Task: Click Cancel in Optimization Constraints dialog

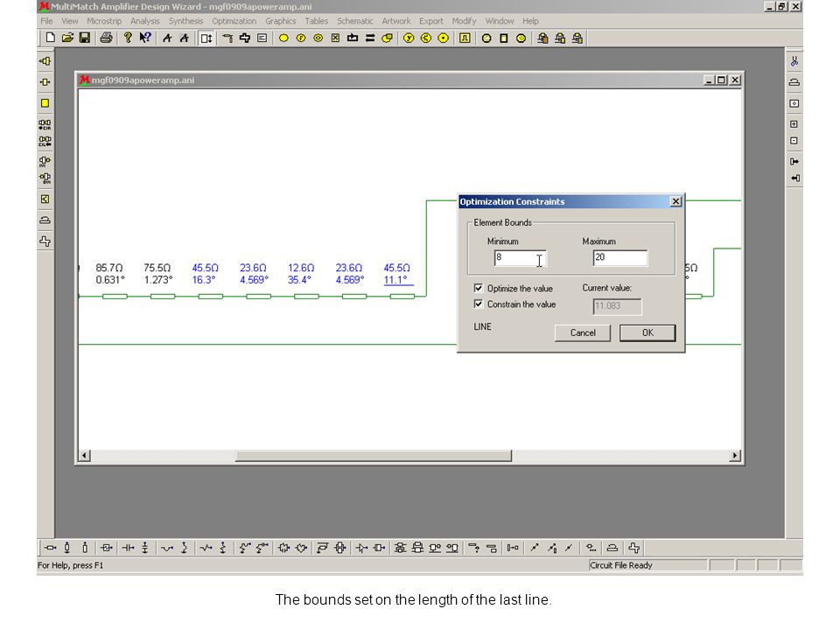Action: pos(583,332)
